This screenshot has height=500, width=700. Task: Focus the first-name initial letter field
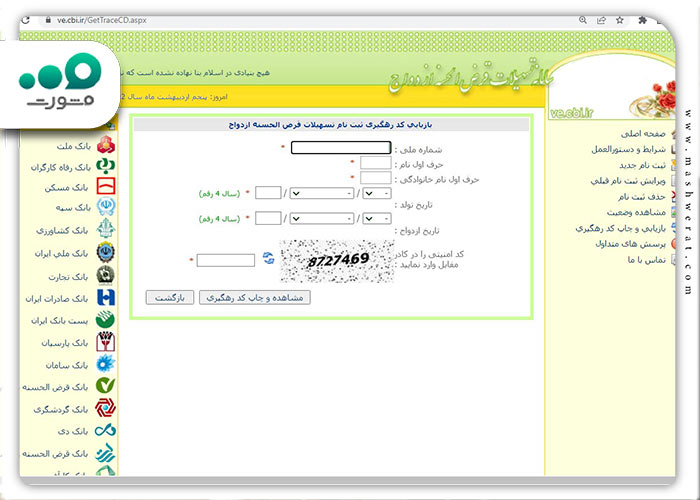coord(375,162)
